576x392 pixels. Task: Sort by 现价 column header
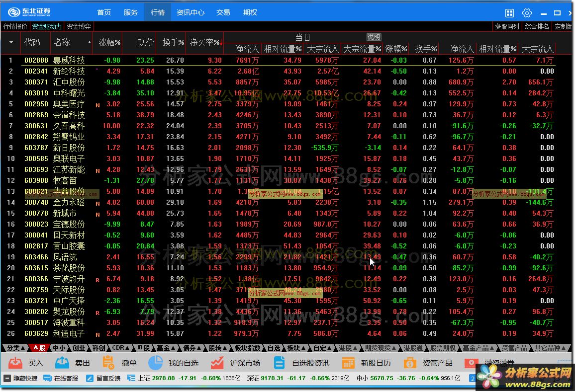tap(145, 43)
